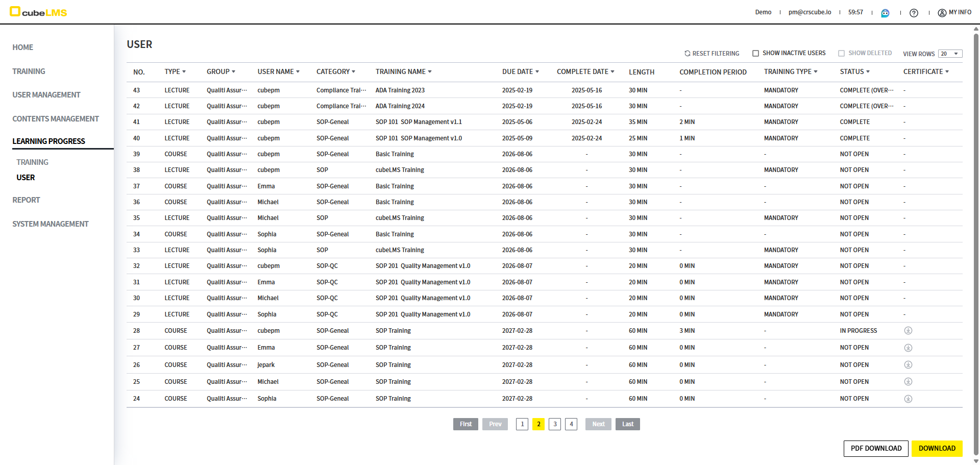The width and height of the screenshot is (980, 465).
Task: Open the View Rows dropdown
Action: point(950,54)
